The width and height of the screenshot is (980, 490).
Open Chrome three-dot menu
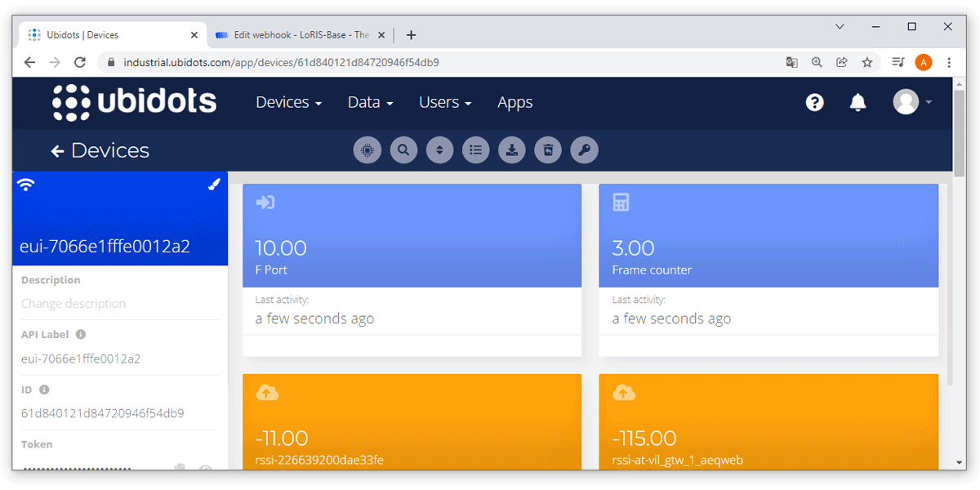coord(949,62)
